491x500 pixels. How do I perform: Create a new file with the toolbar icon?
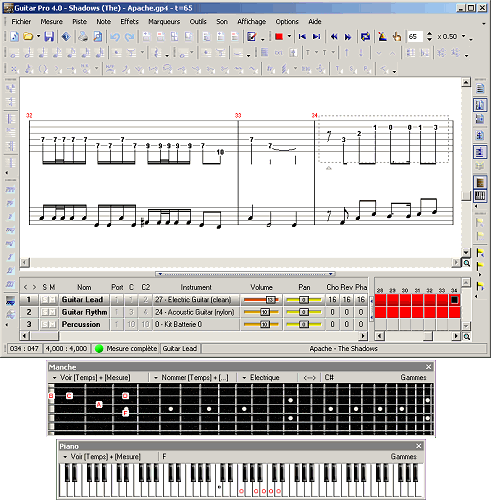14,36
